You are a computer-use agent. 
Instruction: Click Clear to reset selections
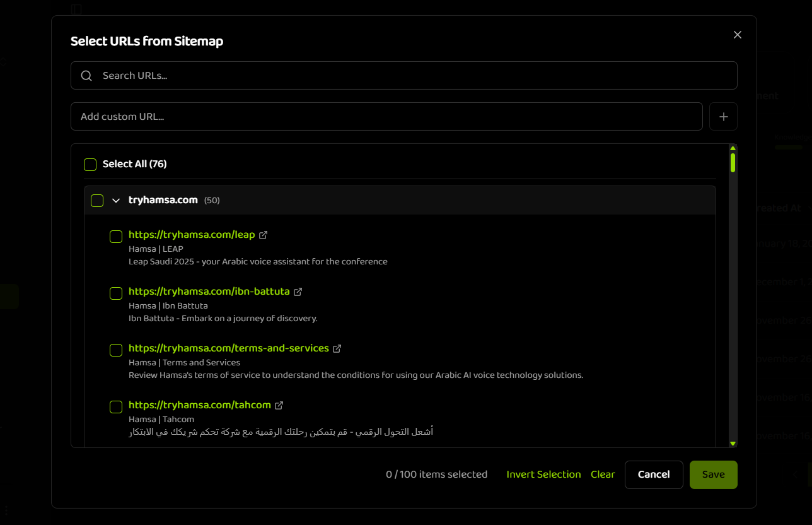(602, 474)
